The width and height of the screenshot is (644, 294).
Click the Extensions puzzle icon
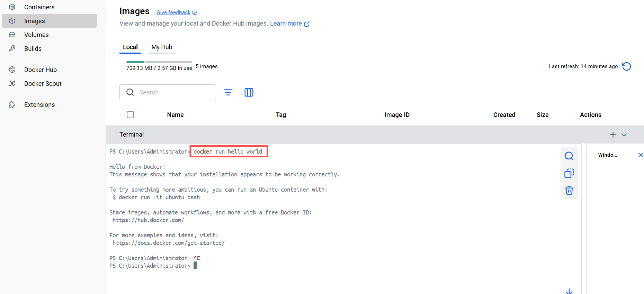12,104
